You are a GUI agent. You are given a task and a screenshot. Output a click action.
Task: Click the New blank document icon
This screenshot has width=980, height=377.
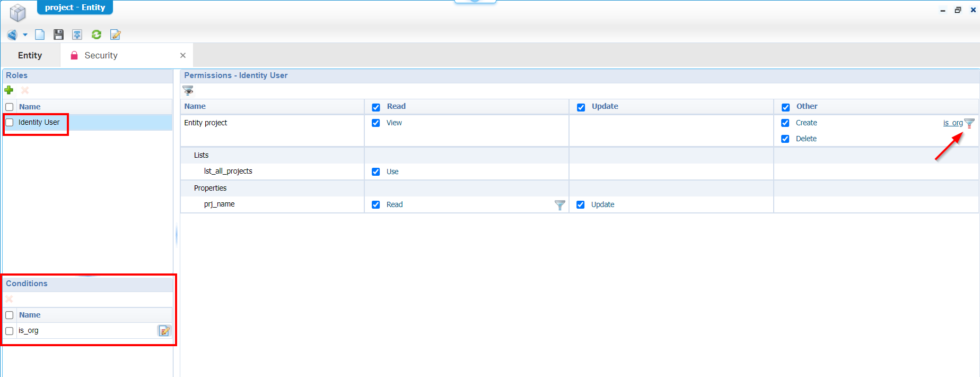(x=40, y=35)
